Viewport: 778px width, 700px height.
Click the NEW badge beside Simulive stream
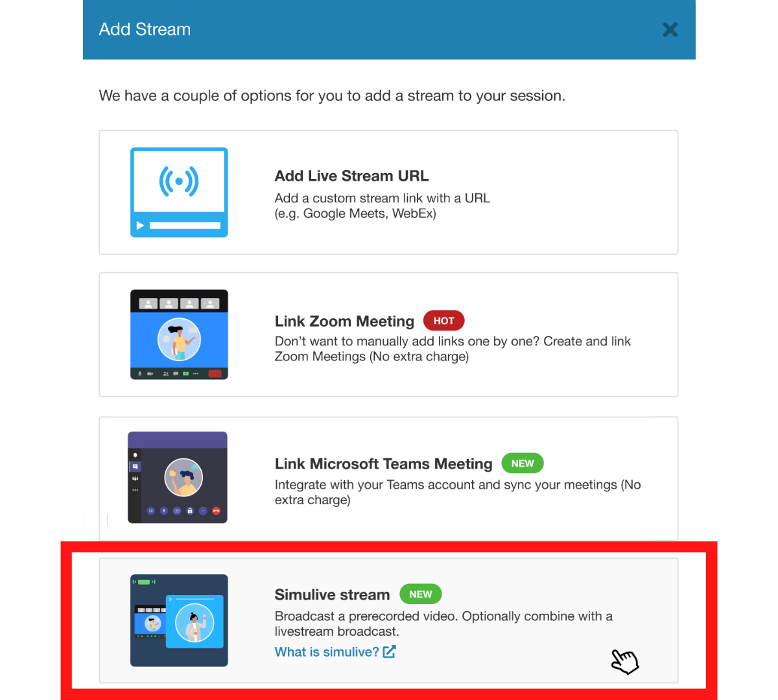[421, 594]
